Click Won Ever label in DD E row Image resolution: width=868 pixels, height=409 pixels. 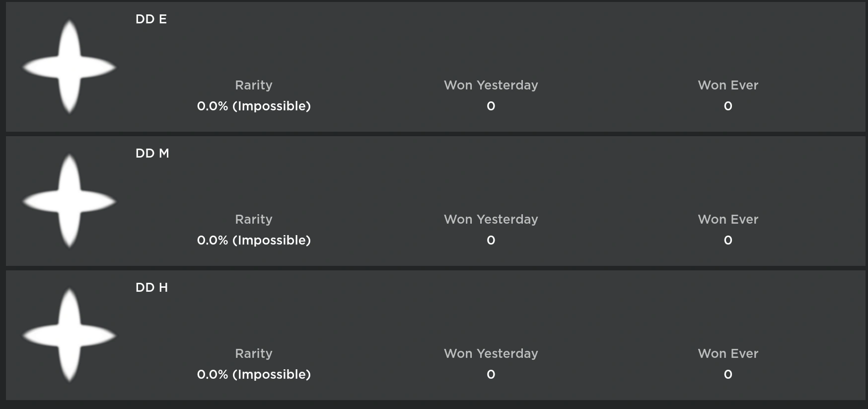click(728, 85)
